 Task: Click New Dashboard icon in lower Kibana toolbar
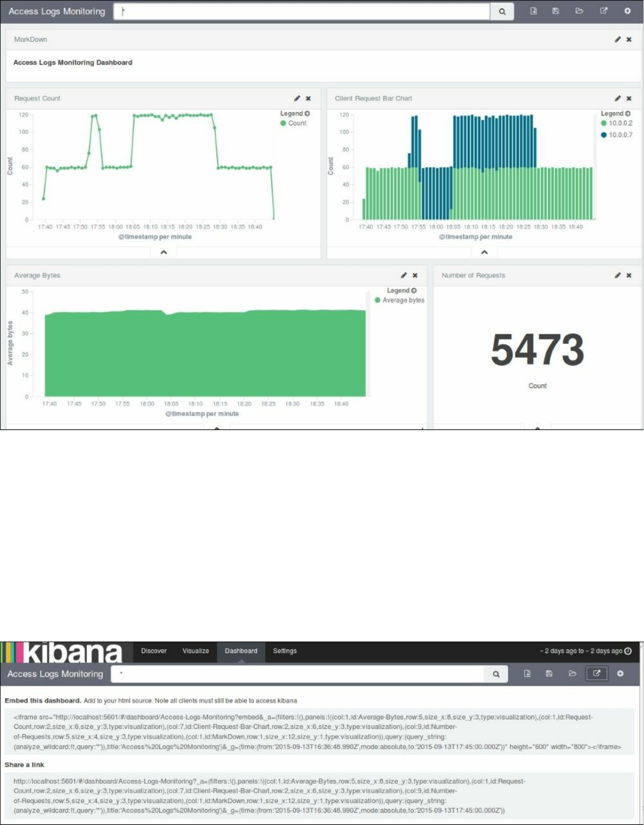(527, 674)
